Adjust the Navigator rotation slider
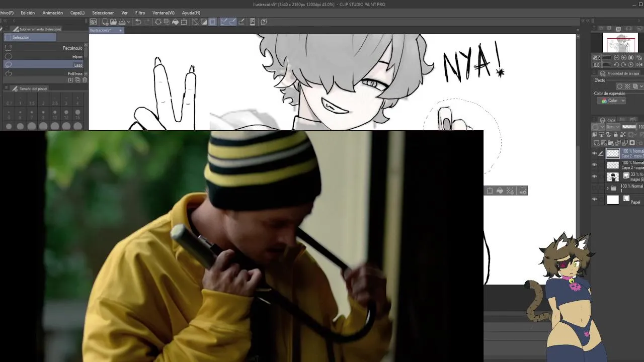The height and width of the screenshot is (362, 644). (x=607, y=65)
